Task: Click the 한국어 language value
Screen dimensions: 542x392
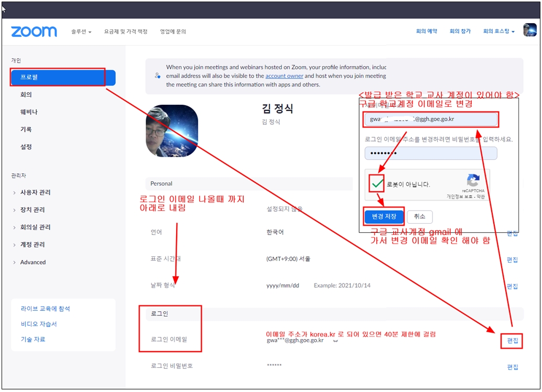Action: click(x=275, y=232)
